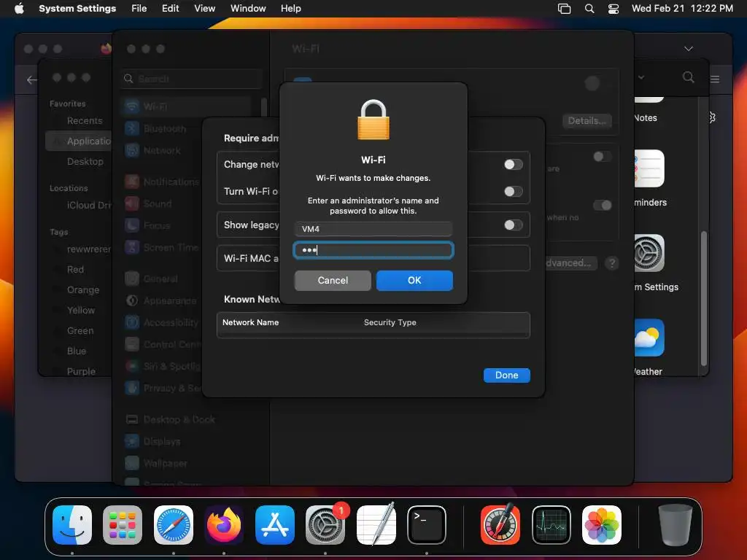Open the Reminders app icon in Finder window
747x560 pixels.
tap(649, 168)
